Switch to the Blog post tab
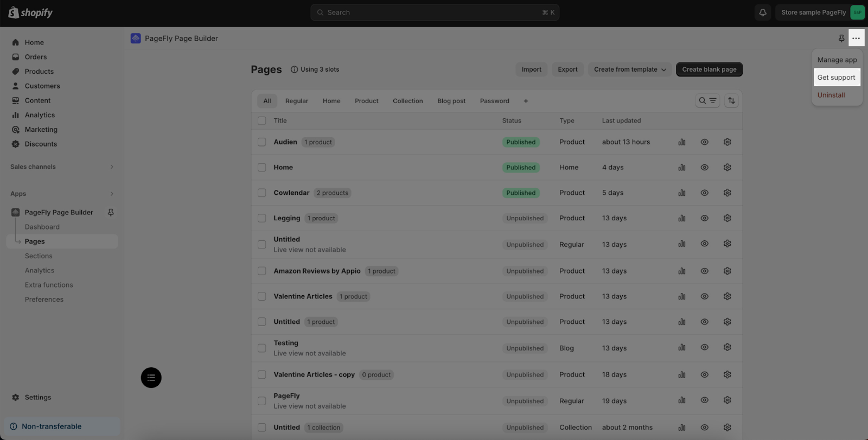Image resolution: width=868 pixels, height=440 pixels. point(451,101)
